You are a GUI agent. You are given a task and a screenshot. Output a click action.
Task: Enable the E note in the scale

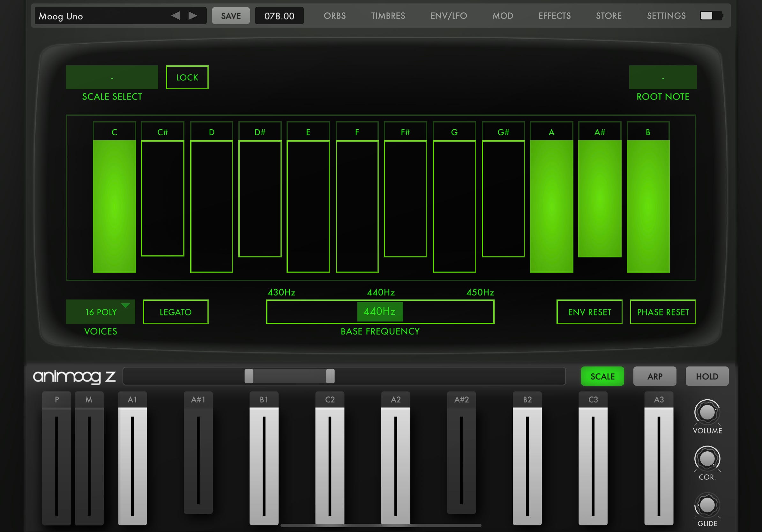click(x=308, y=197)
